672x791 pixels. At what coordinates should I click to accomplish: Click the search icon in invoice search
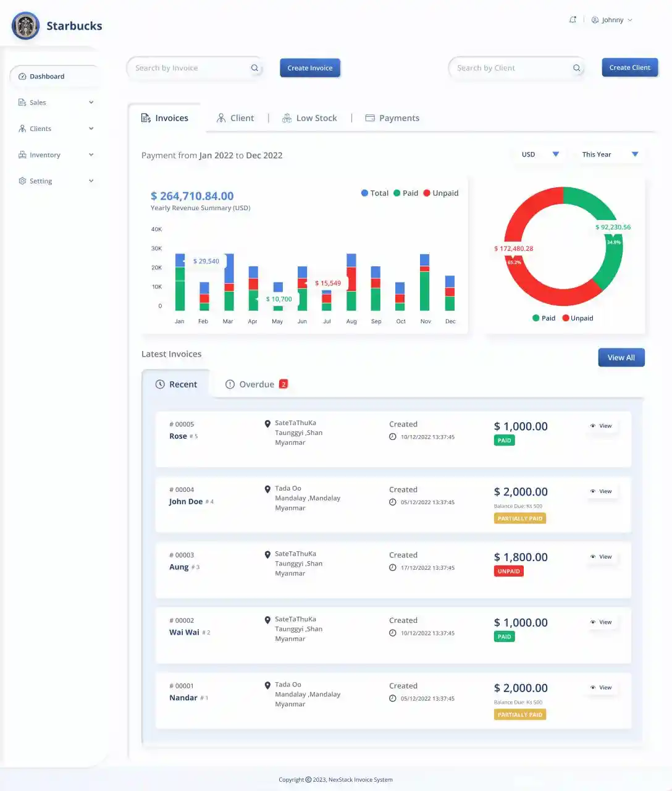pyautogui.click(x=254, y=68)
